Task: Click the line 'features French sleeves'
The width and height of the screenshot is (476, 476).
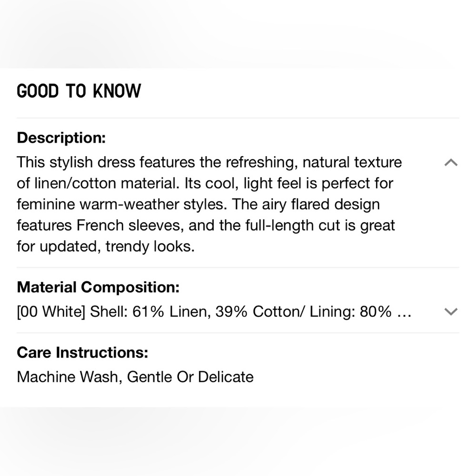Action: click(206, 226)
